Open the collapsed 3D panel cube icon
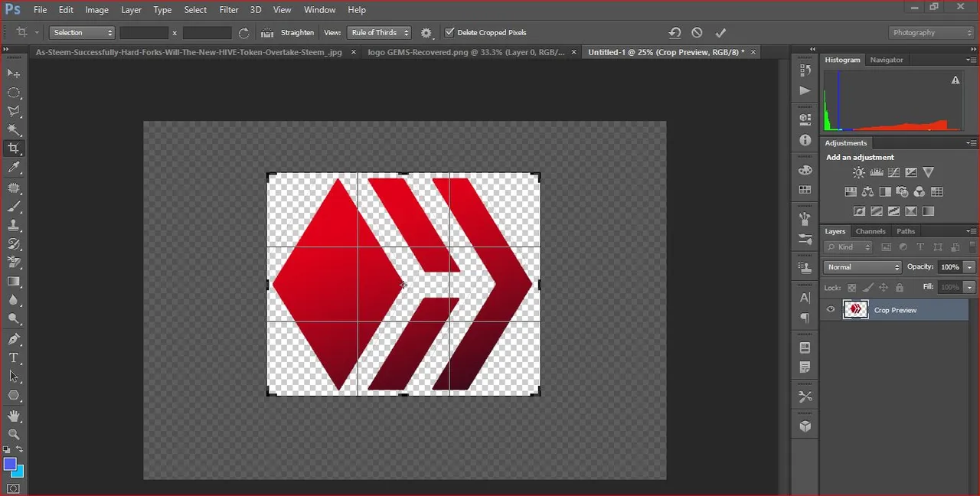This screenshot has width=980, height=496. pyautogui.click(x=805, y=426)
